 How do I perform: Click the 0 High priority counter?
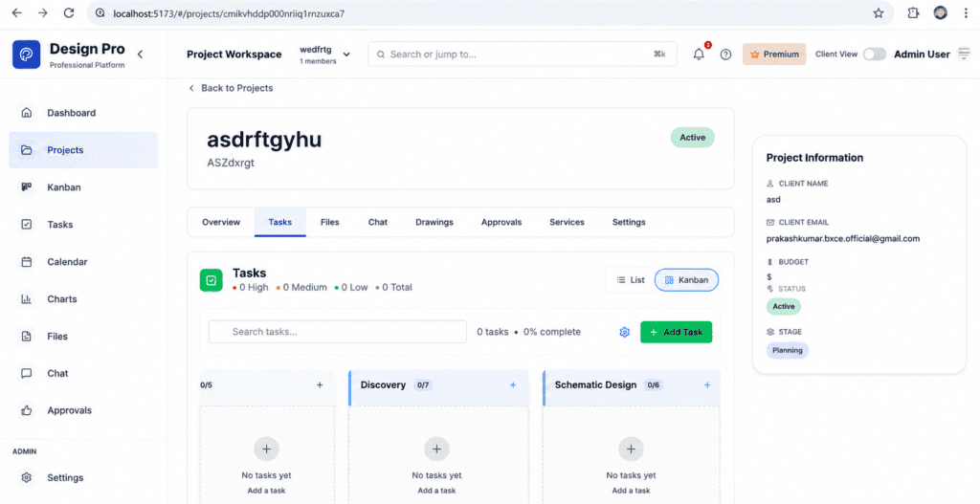coord(250,287)
